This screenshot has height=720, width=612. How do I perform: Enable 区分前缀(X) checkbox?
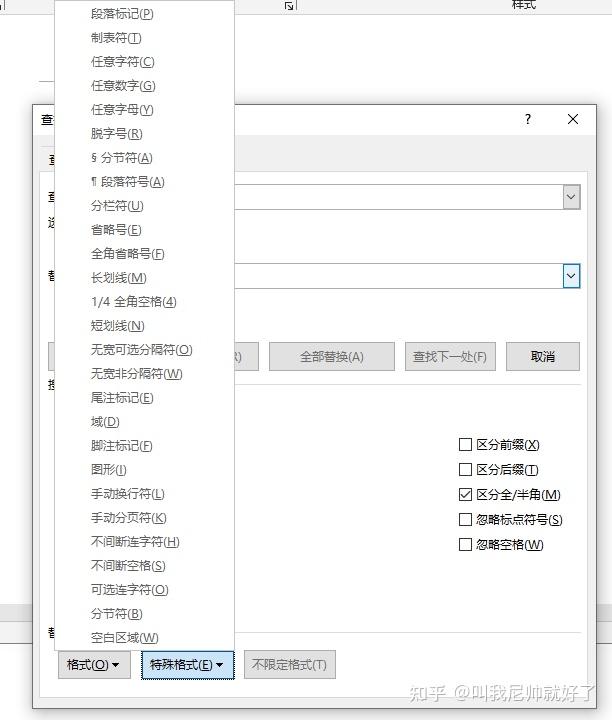(x=465, y=444)
